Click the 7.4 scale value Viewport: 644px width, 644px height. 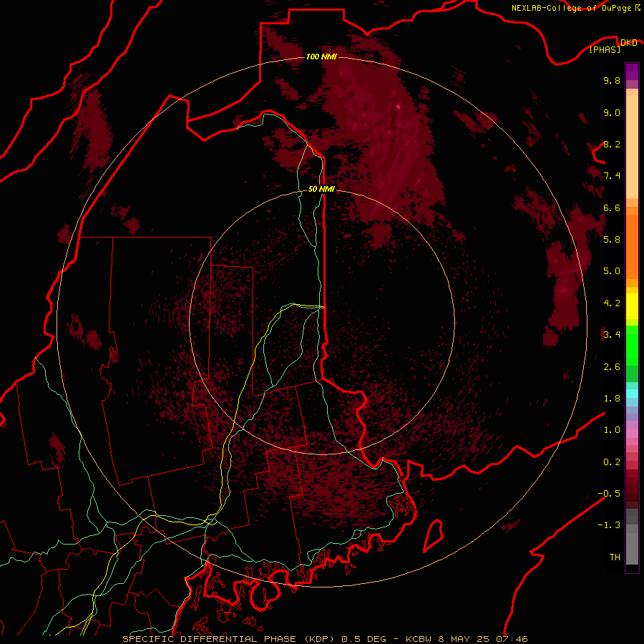pyautogui.click(x=612, y=176)
